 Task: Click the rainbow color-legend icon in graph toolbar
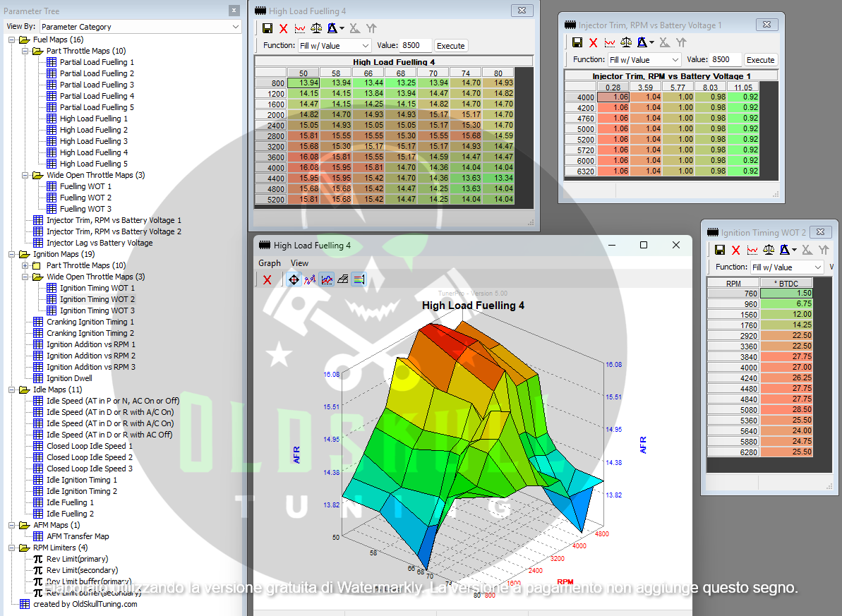[x=359, y=279]
